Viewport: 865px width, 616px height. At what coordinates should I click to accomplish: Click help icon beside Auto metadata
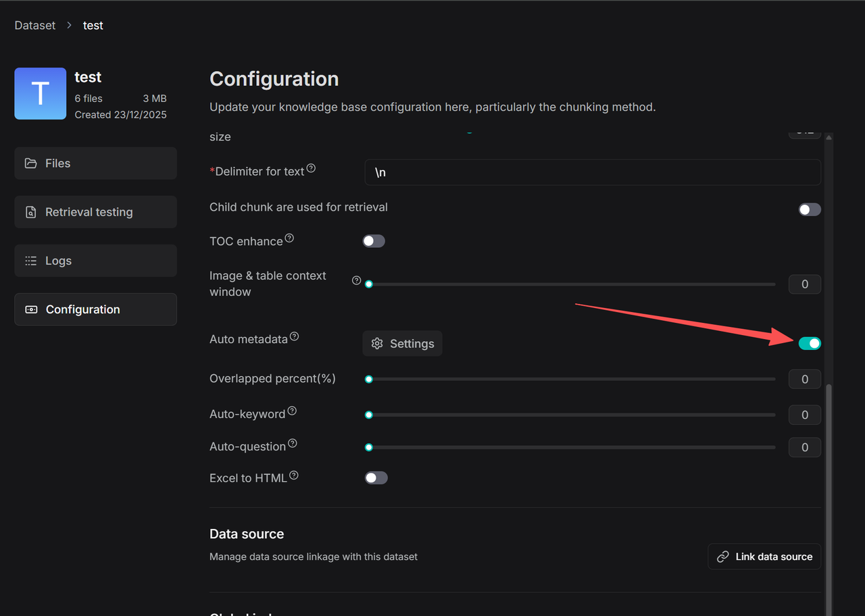294,336
